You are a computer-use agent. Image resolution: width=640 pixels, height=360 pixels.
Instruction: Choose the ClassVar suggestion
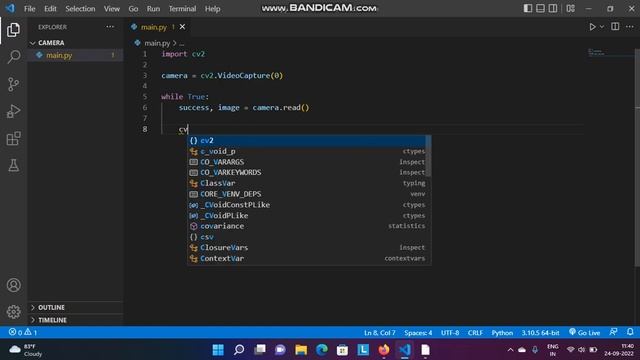(306, 183)
